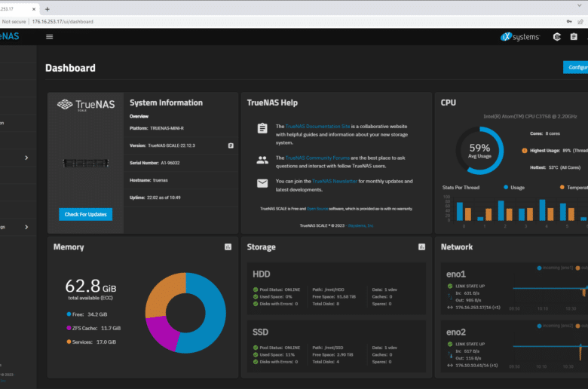Image resolution: width=588 pixels, height=389 pixels.
Task: Toggle Temperature legend in CPU chart
Action: [574, 188]
